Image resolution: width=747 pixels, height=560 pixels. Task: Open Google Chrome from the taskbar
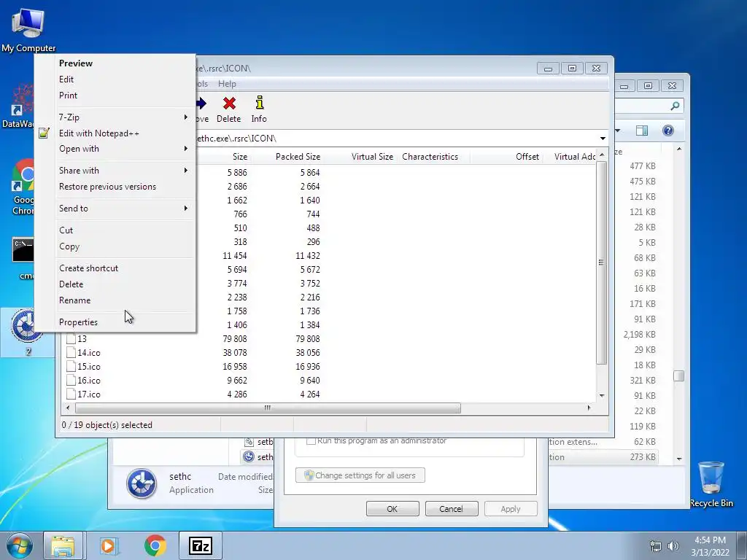click(x=155, y=545)
